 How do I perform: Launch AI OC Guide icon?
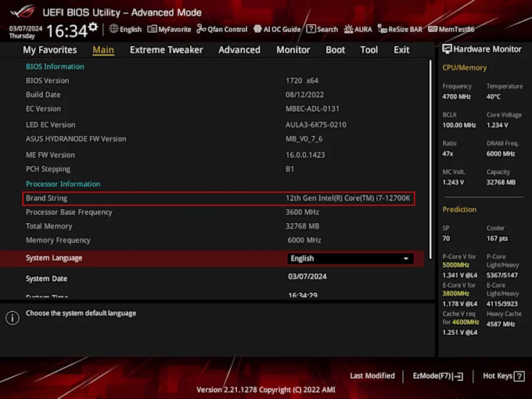coord(257,29)
